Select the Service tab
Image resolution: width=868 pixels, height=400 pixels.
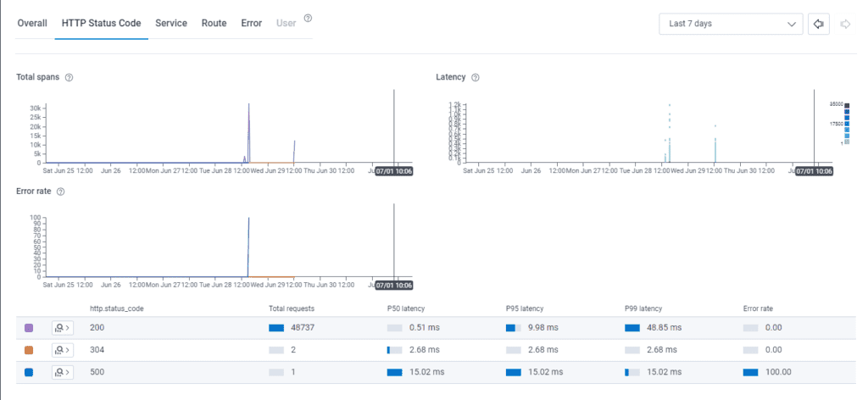171,23
